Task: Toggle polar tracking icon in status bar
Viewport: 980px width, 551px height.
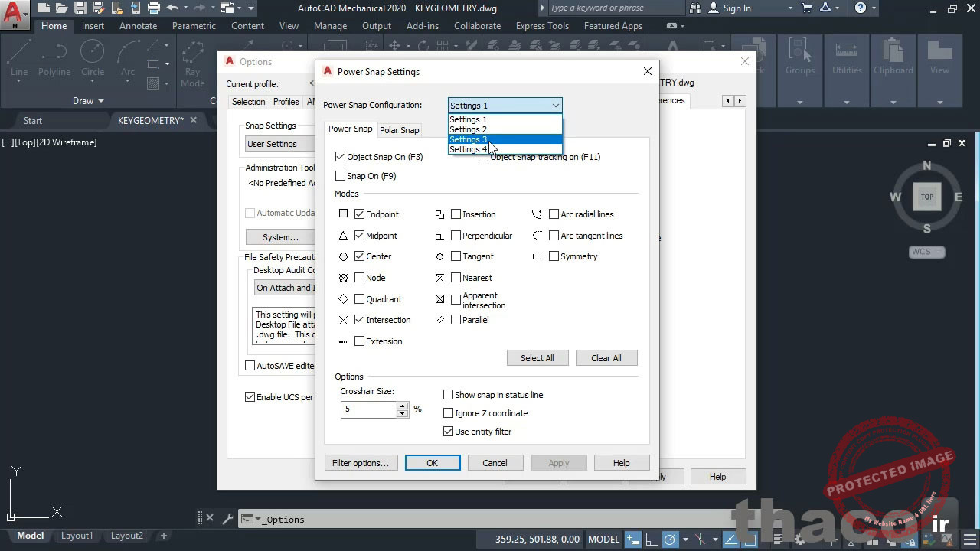Action: [x=671, y=540]
